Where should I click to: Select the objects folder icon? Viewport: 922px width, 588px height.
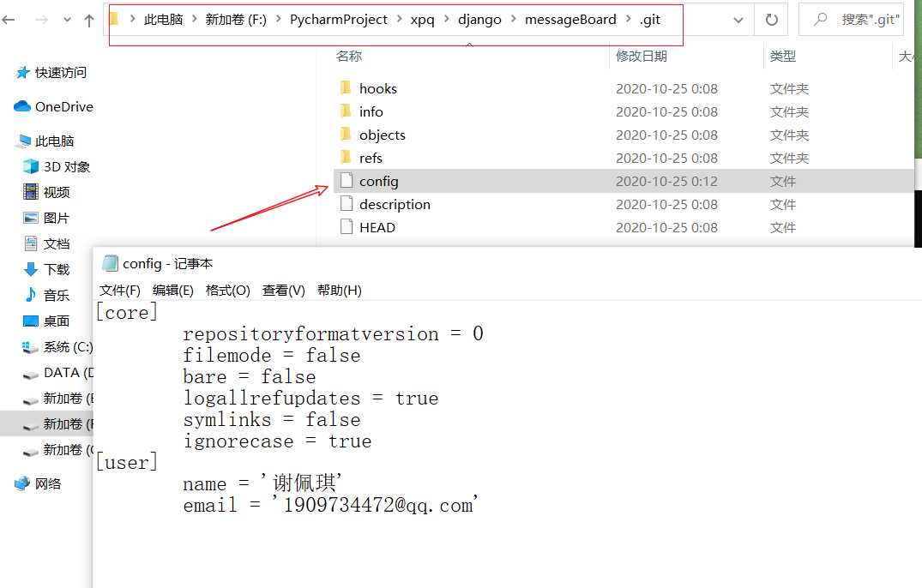[346, 134]
